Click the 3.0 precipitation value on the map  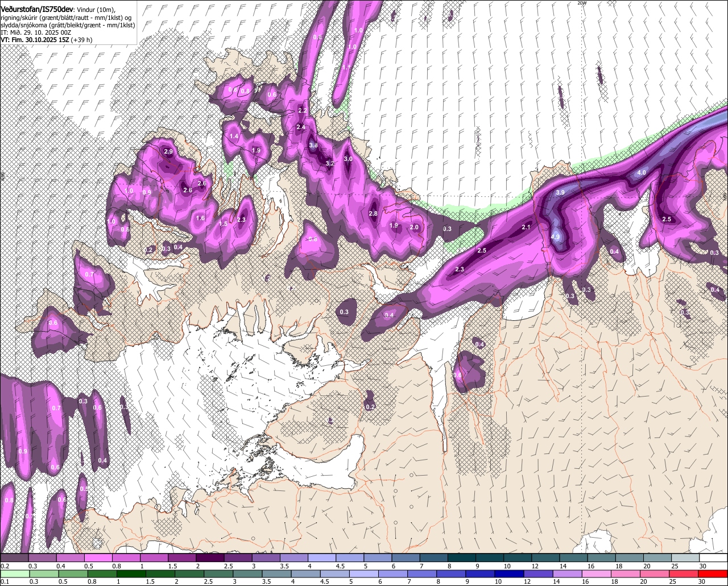pos(349,159)
